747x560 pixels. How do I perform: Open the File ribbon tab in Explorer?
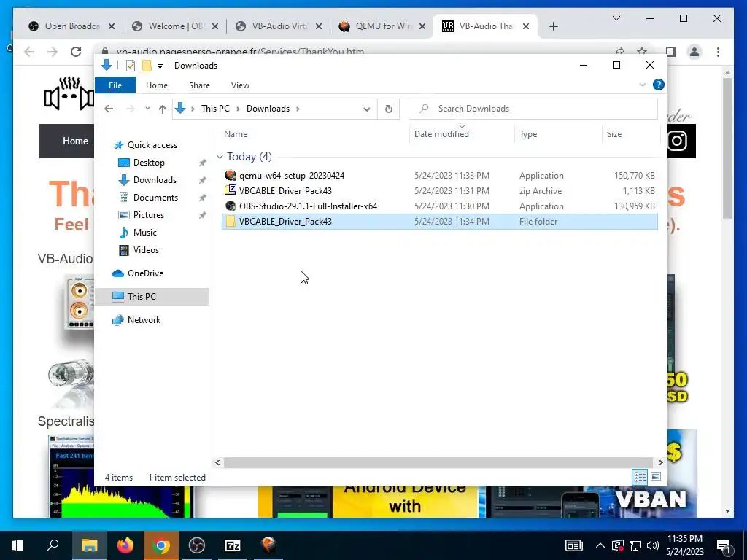coord(115,85)
